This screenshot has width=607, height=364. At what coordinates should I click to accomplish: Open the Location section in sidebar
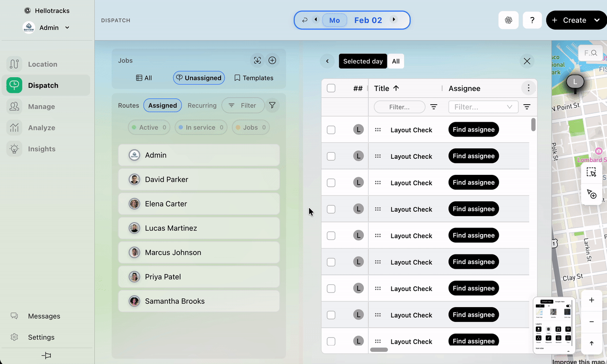[x=46, y=64]
